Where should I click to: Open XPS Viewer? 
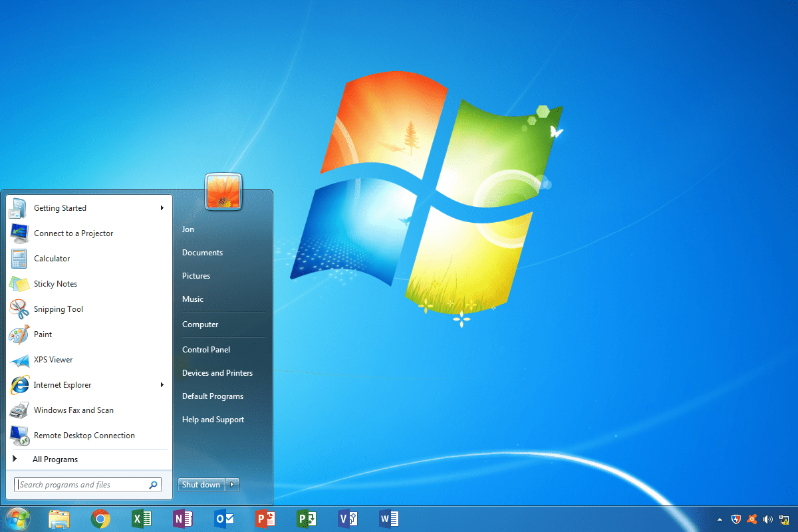53,359
